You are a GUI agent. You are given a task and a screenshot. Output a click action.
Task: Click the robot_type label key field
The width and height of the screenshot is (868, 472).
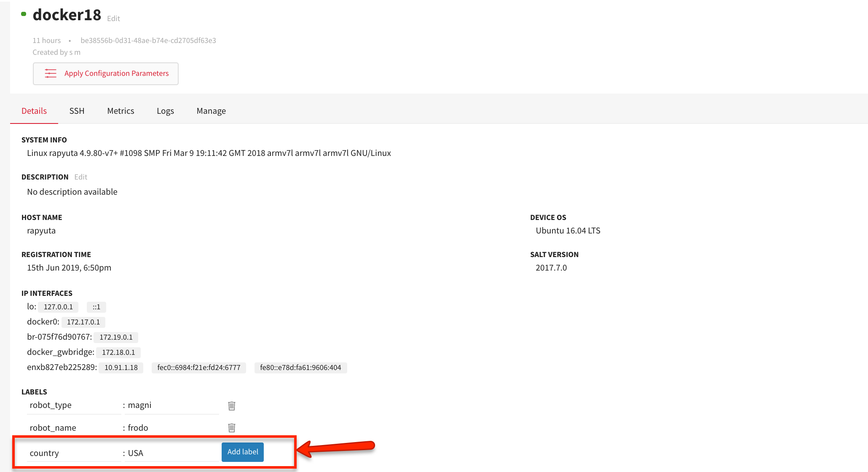[74, 405]
